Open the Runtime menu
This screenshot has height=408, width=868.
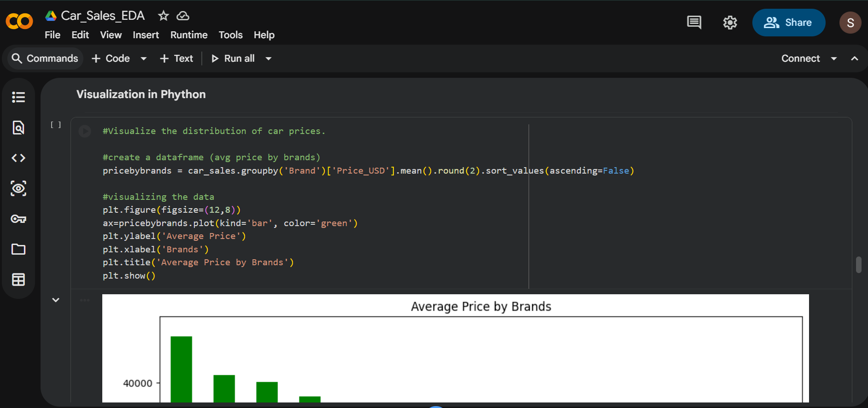tap(189, 35)
